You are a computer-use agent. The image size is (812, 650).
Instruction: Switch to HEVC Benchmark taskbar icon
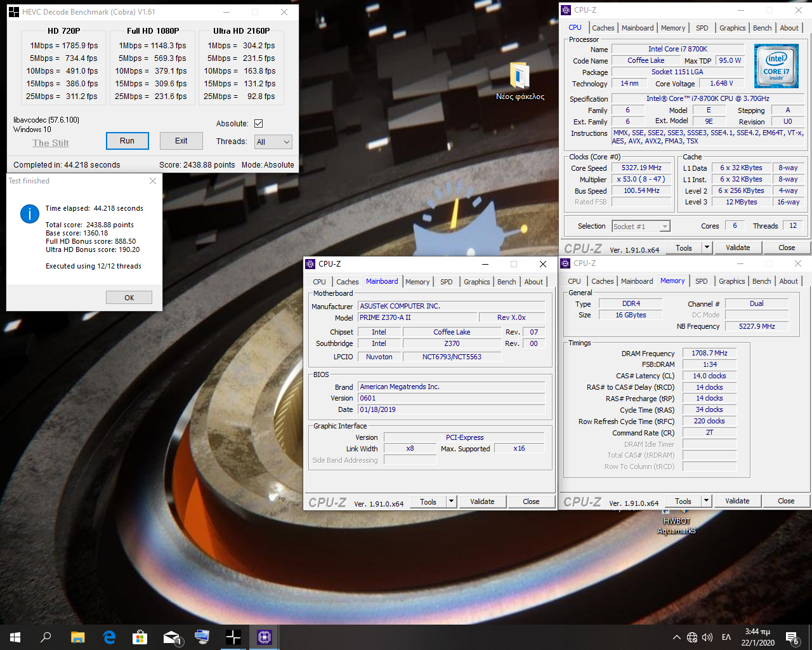point(233,637)
